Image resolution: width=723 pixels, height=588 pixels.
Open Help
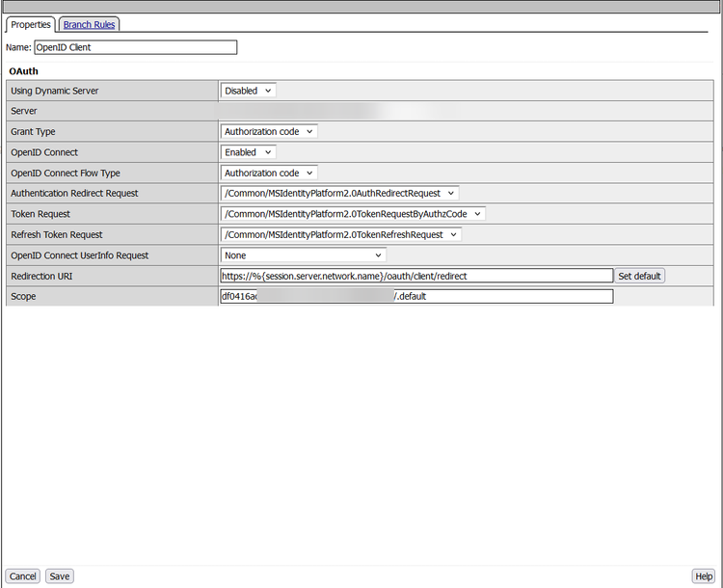704,576
